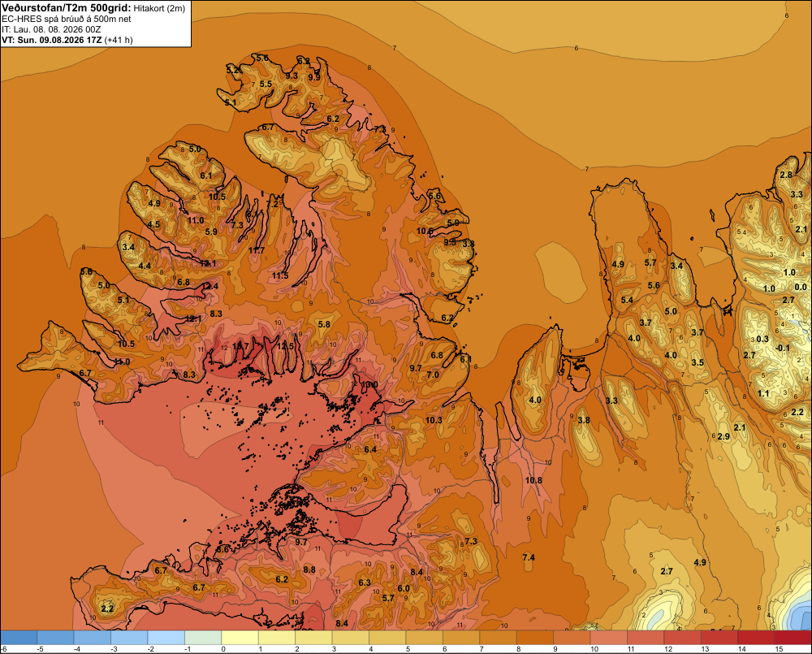The width and height of the screenshot is (812, 654).
Task: Select the pale green -1 to 0 legend swatch
Action: point(203,638)
